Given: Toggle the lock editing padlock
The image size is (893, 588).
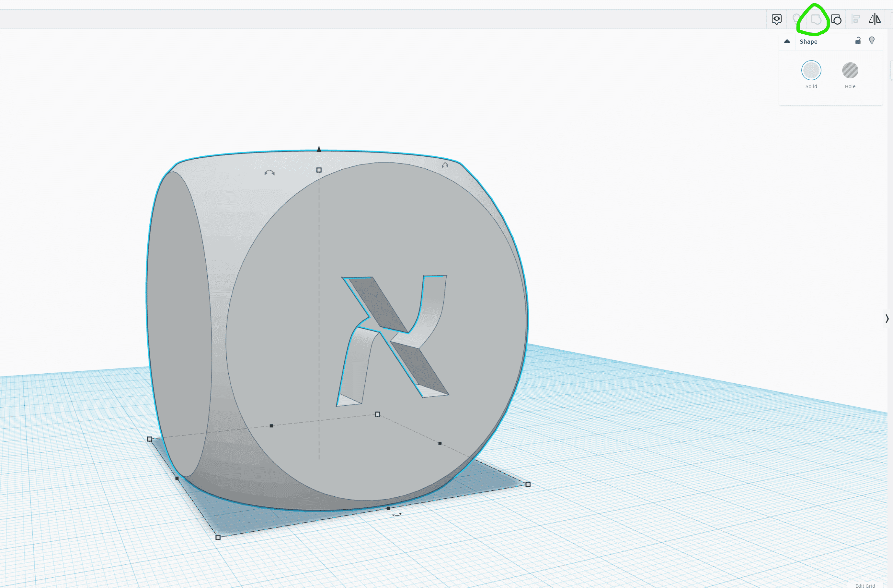Looking at the screenshot, I should [x=858, y=41].
